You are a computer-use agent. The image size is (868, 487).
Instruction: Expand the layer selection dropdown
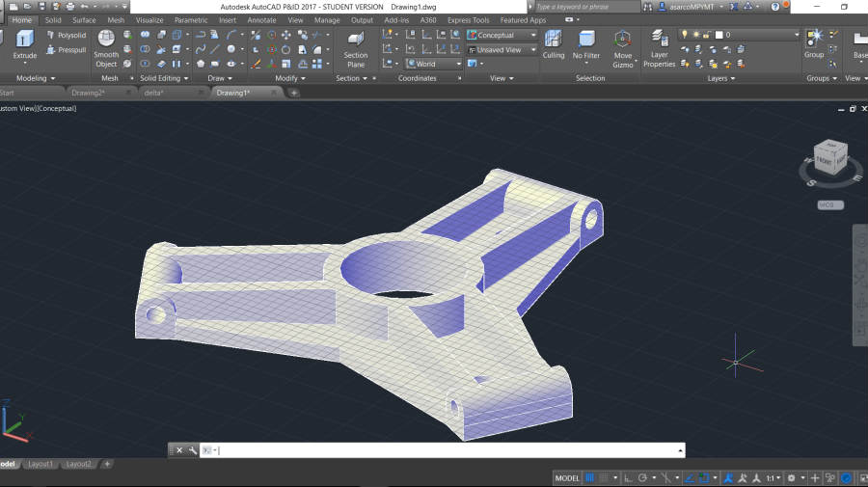tap(797, 35)
